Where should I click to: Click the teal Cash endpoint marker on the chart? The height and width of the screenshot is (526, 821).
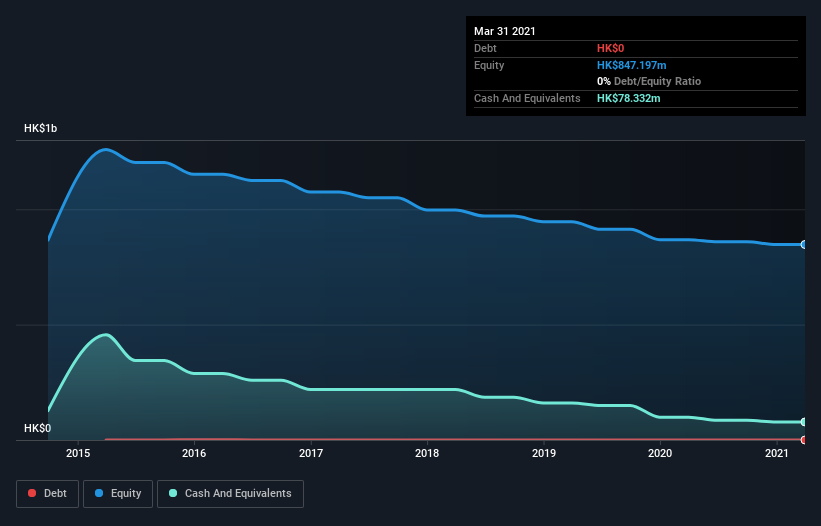tap(804, 422)
